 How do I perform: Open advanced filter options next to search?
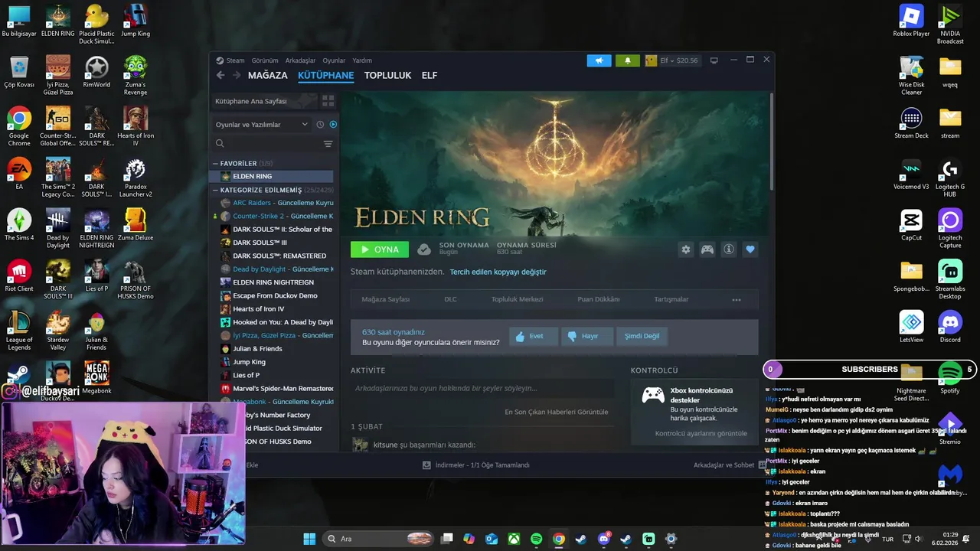[x=328, y=144]
